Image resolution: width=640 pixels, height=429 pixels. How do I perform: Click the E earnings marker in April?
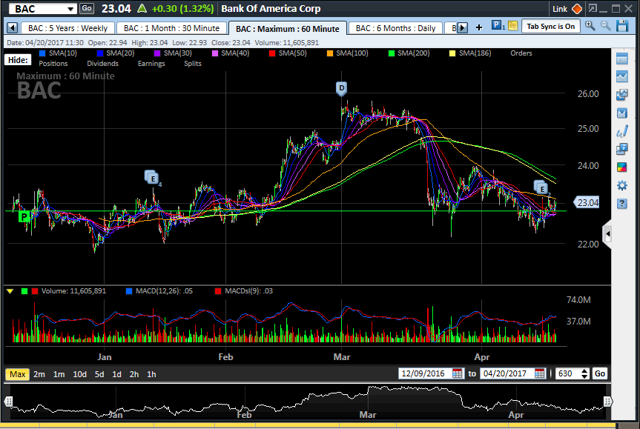(541, 188)
